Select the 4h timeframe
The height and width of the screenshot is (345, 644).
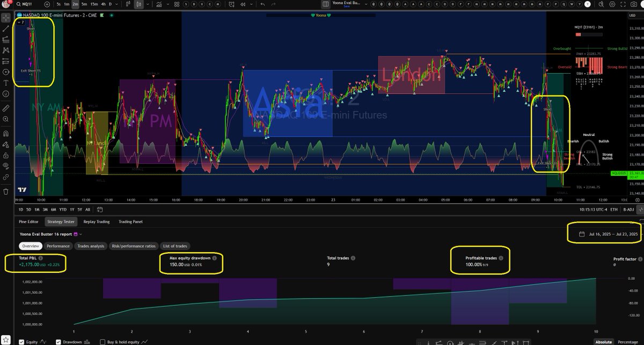pos(104,4)
